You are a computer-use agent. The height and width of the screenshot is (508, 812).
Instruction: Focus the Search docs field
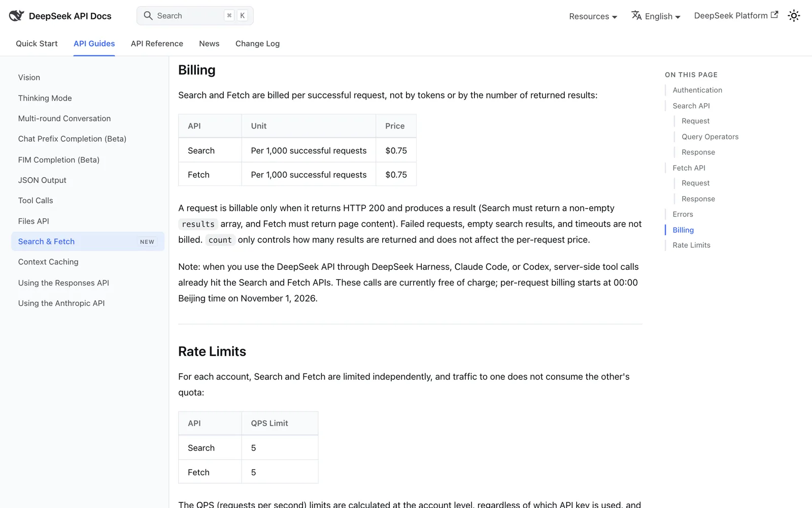(x=195, y=16)
